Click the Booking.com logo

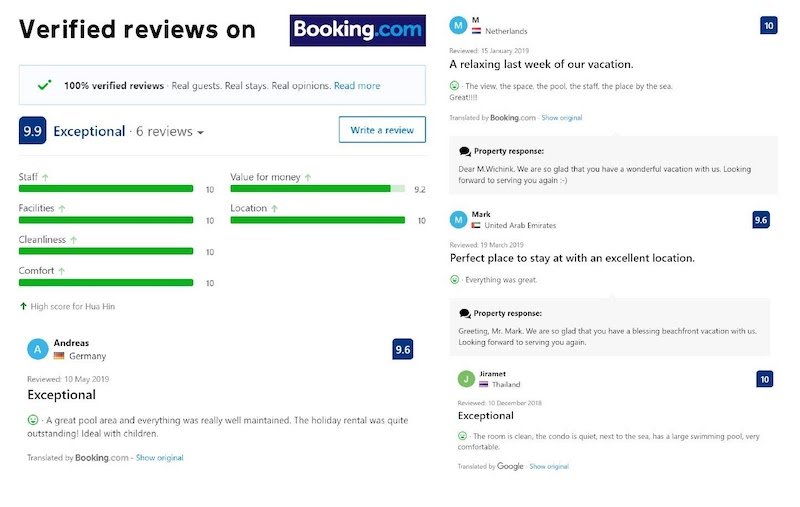357,30
